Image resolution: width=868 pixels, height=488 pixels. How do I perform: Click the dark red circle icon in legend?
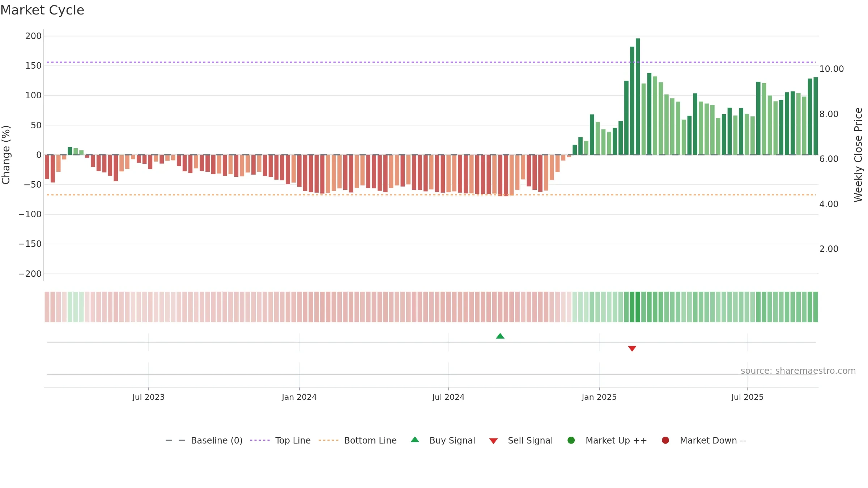tap(665, 440)
